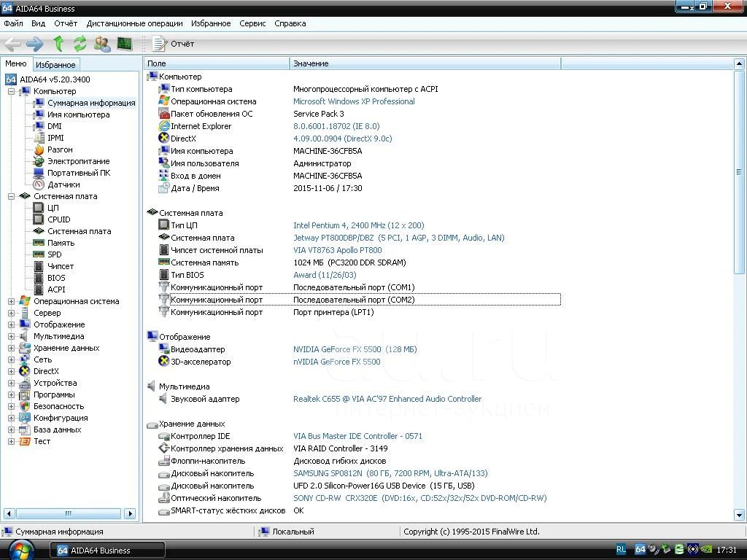Image resolution: width=747 pixels, height=560 pixels.
Task: Open the users management toolbar icon
Action: pyautogui.click(x=101, y=44)
